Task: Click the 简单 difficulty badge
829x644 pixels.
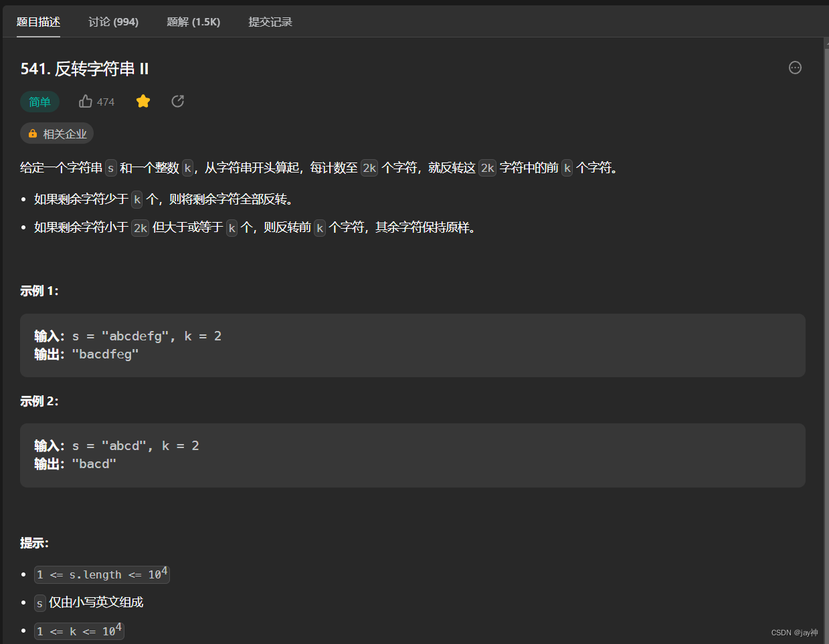Action: coord(39,101)
